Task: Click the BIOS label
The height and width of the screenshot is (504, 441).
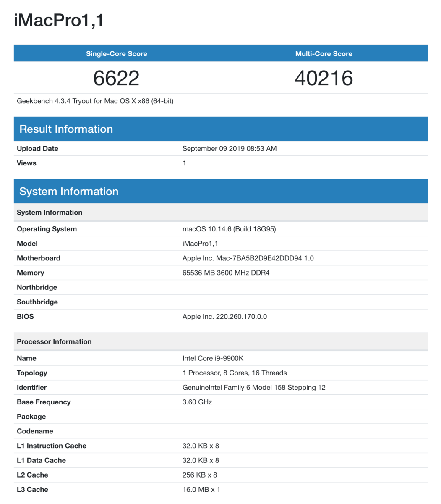Action: pyautogui.click(x=25, y=316)
